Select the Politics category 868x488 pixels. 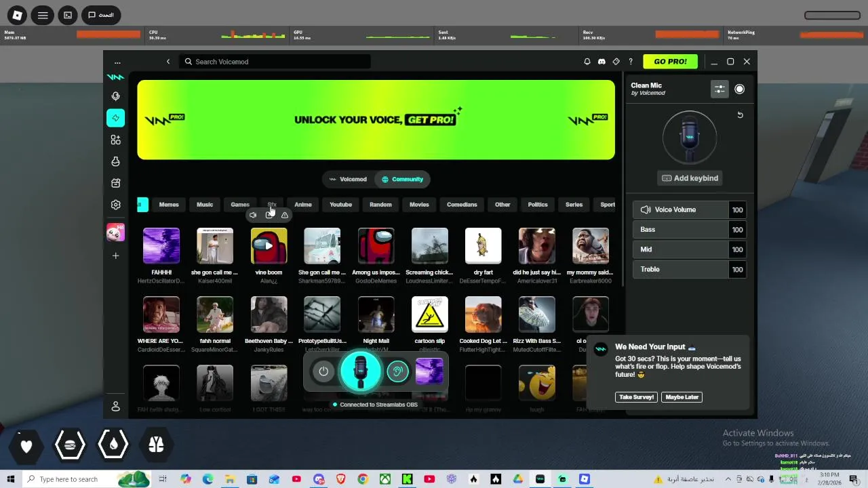[538, 205]
